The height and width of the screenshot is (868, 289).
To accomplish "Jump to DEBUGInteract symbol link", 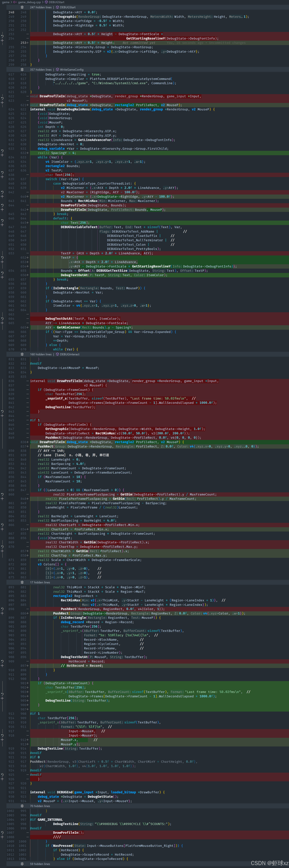I will coord(70,354).
